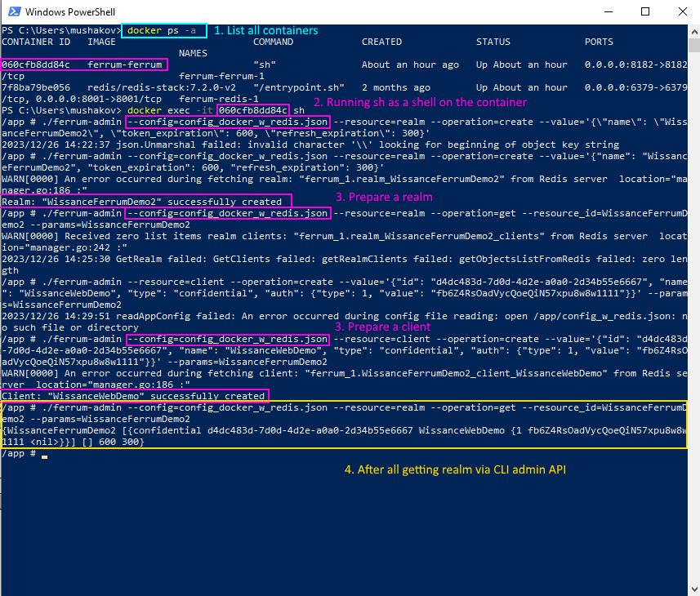Click the 'PORTS' column header
Screen dimensions: 700x596
tap(599, 42)
